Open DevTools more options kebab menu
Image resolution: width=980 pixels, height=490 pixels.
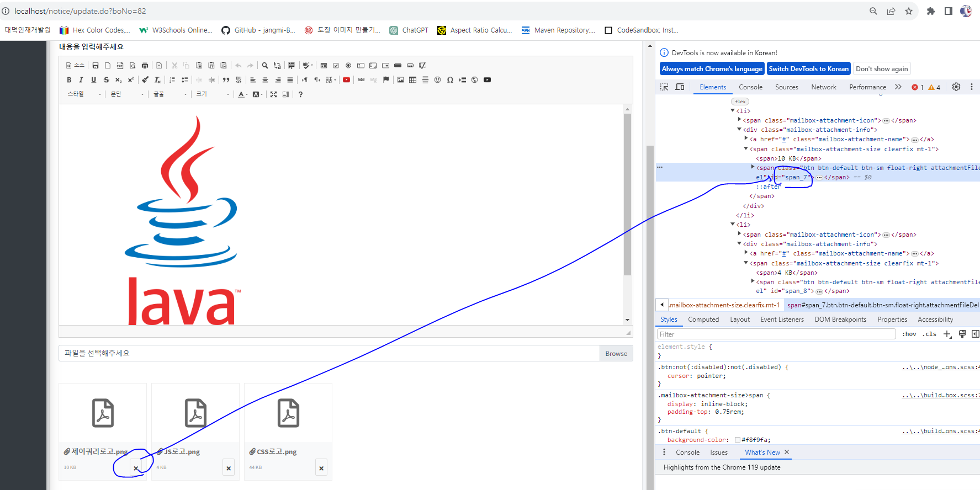pos(972,87)
